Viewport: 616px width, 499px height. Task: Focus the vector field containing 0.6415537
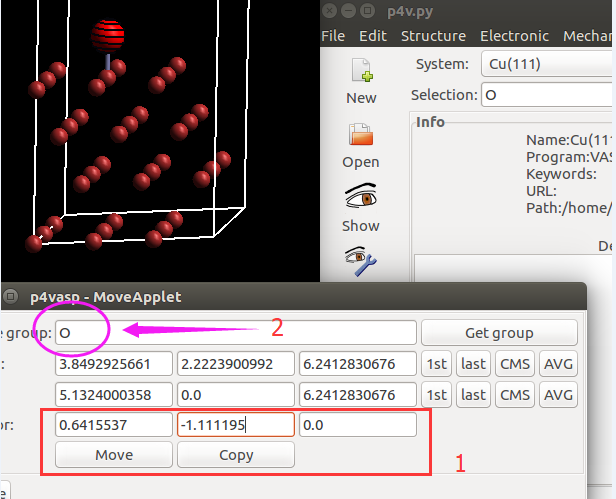112,425
